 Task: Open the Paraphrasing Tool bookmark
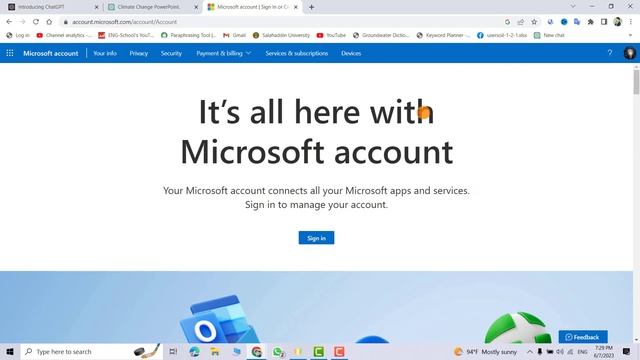[189, 36]
